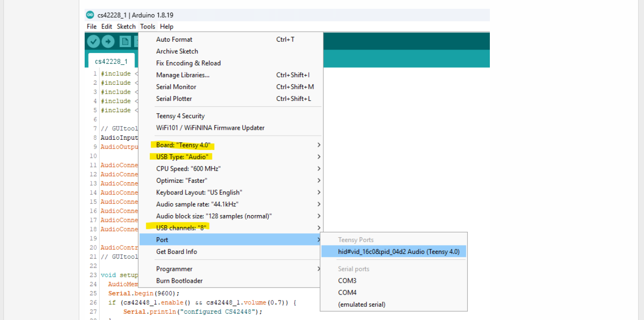
Task: Click the Upload arrow icon
Action: click(x=108, y=42)
